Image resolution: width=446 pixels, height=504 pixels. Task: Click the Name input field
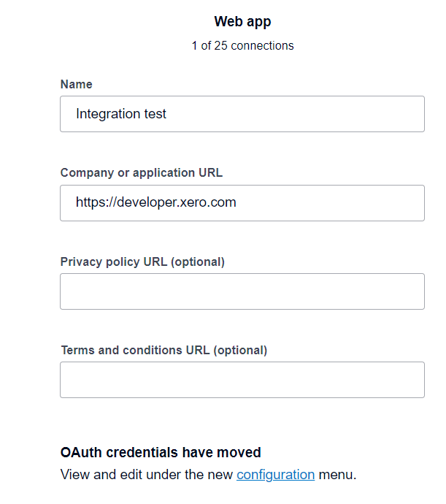tap(242, 114)
